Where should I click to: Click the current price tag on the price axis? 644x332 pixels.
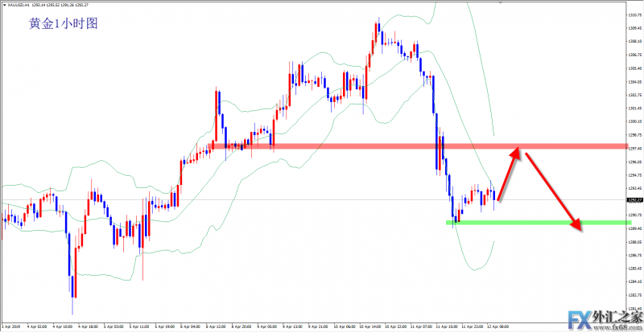633,199
